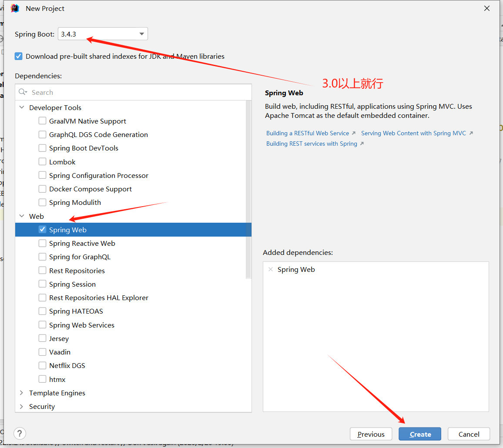Check Spring Web Services
This screenshot has height=448, width=503.
click(42, 325)
